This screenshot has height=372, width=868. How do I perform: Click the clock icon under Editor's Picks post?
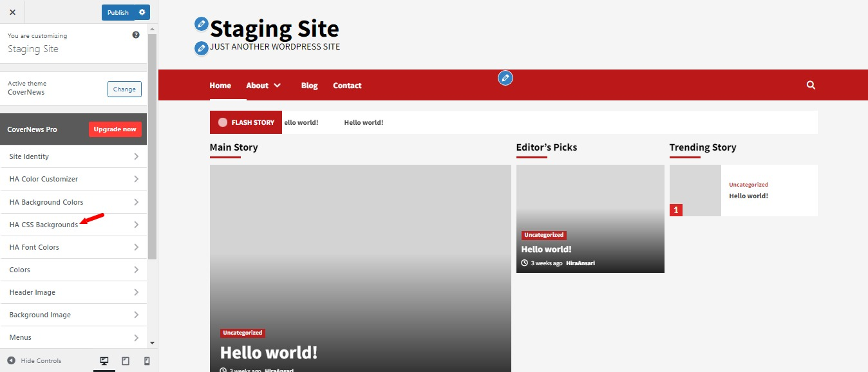(x=525, y=263)
